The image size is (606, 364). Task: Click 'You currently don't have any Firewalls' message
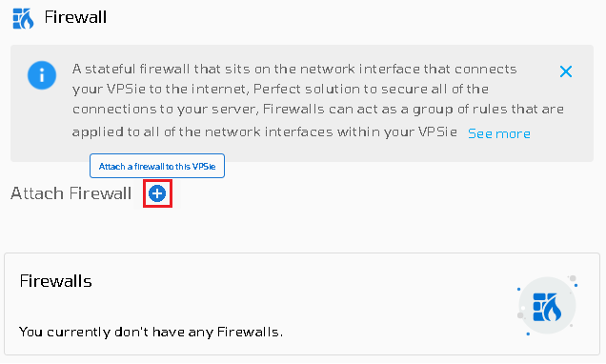(151, 332)
